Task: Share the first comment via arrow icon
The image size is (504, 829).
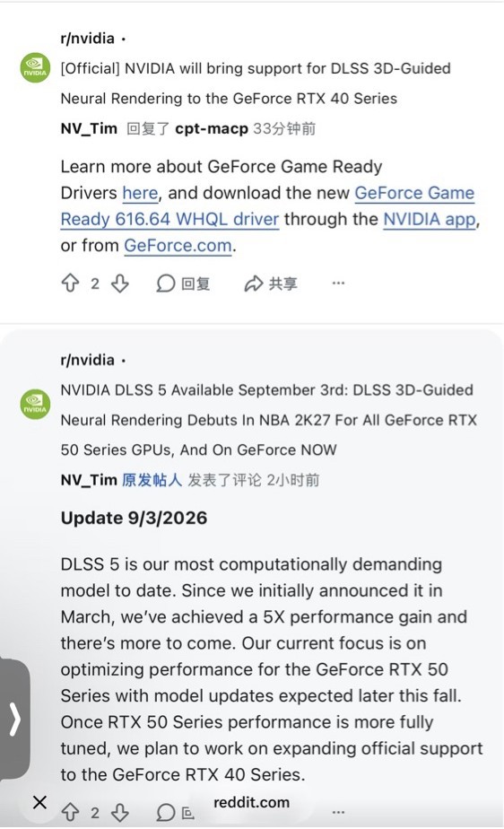Action: click(x=271, y=284)
